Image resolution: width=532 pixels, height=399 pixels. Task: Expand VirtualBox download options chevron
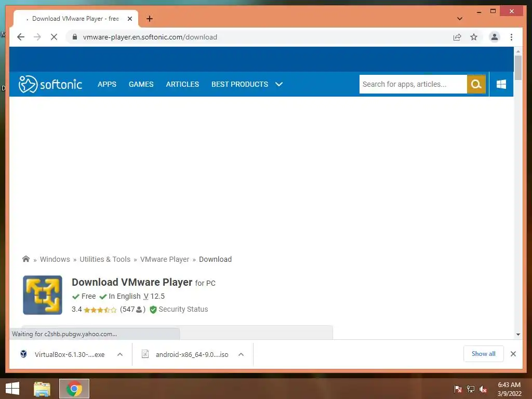pyautogui.click(x=120, y=354)
